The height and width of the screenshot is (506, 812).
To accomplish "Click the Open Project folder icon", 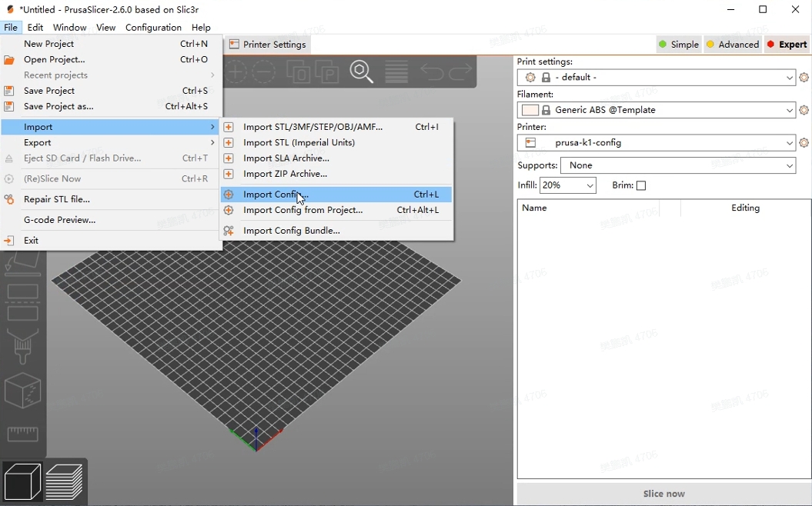I will tap(8, 59).
